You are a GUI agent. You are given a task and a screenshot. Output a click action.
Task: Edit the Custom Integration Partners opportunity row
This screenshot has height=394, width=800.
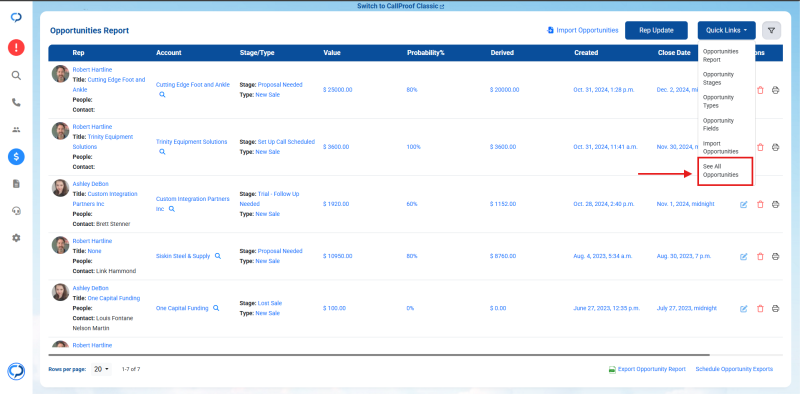(743, 204)
